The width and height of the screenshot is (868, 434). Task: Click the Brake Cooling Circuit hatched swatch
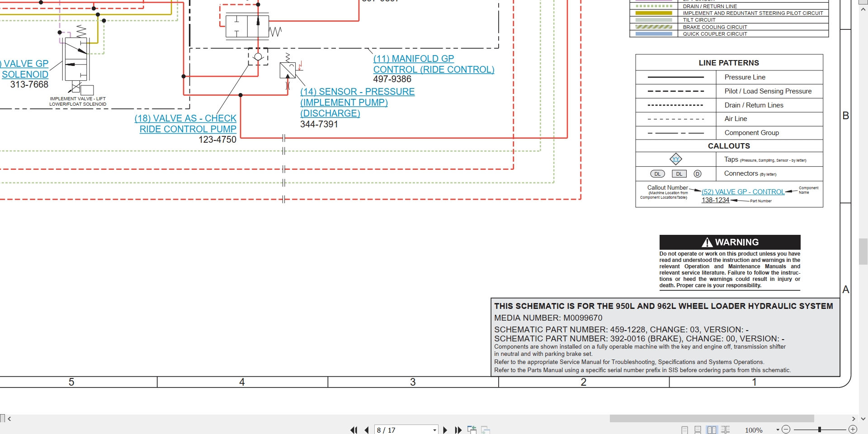(x=654, y=27)
